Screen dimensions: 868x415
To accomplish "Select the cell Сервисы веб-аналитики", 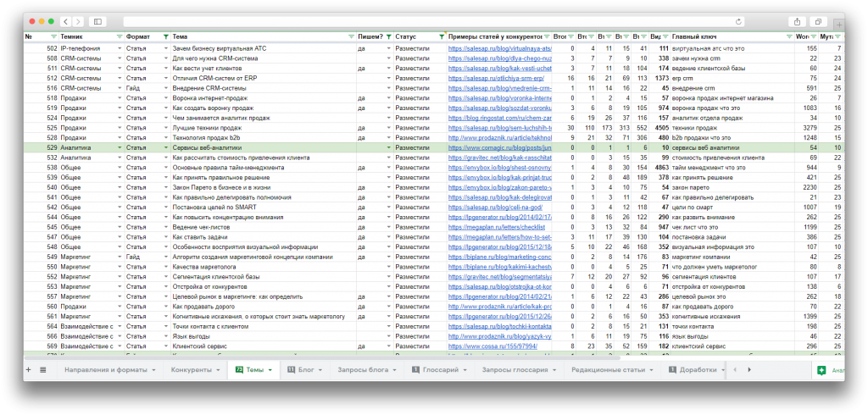I will tap(263, 147).
